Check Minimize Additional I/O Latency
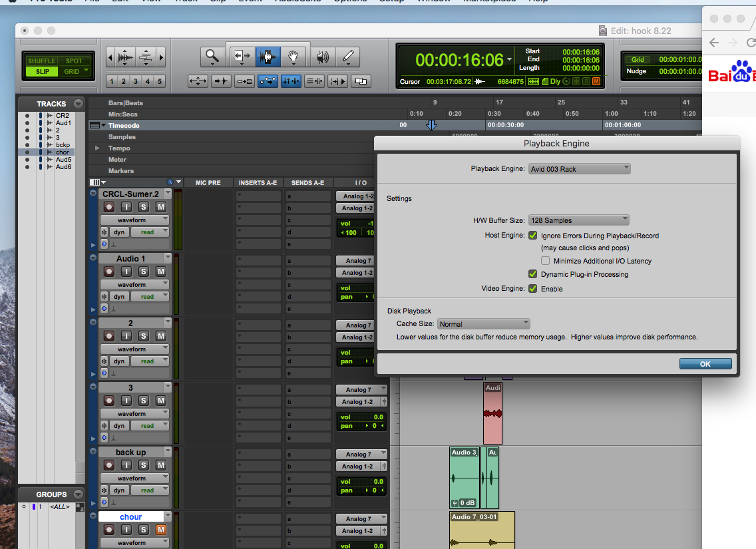 click(545, 261)
